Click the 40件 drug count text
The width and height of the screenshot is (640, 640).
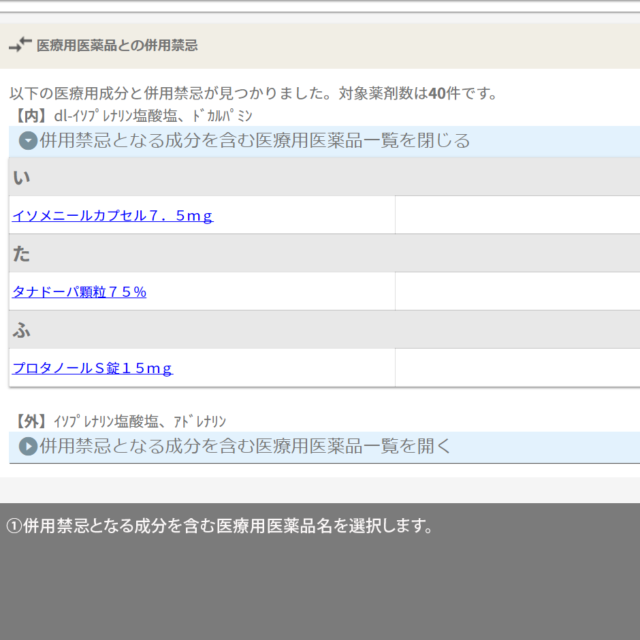tap(443, 94)
